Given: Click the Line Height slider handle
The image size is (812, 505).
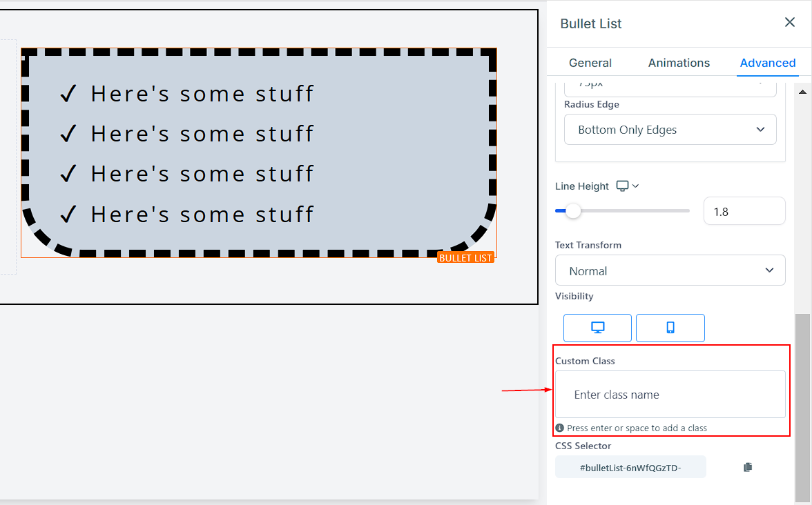Looking at the screenshot, I should [x=573, y=211].
